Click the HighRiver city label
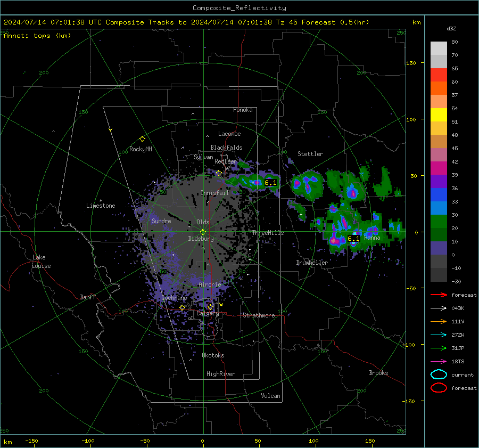 click(x=221, y=374)
